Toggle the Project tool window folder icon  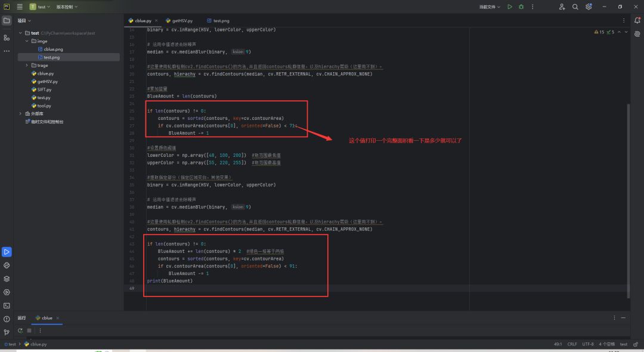coord(7,20)
